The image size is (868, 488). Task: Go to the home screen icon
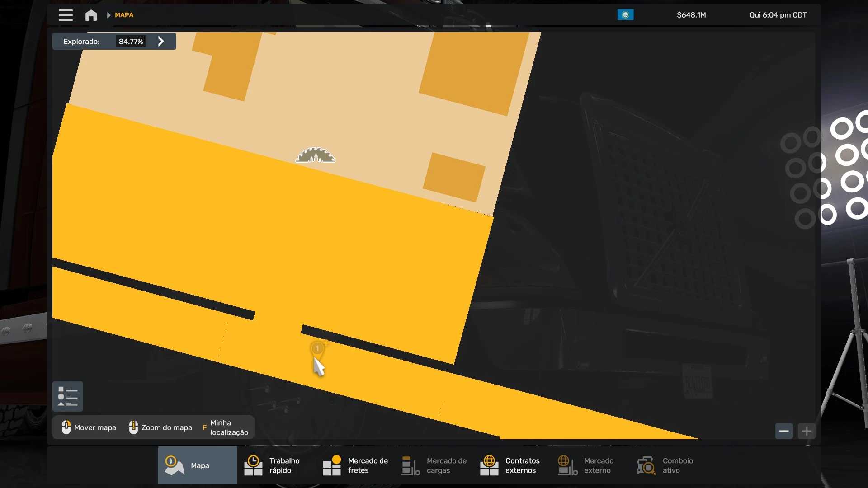pos(91,15)
